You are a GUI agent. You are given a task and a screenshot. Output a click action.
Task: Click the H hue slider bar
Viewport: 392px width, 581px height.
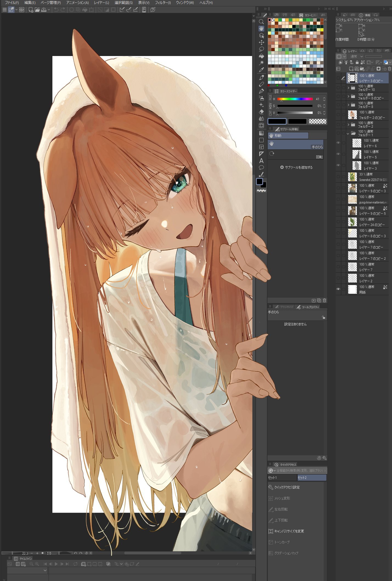click(x=295, y=99)
